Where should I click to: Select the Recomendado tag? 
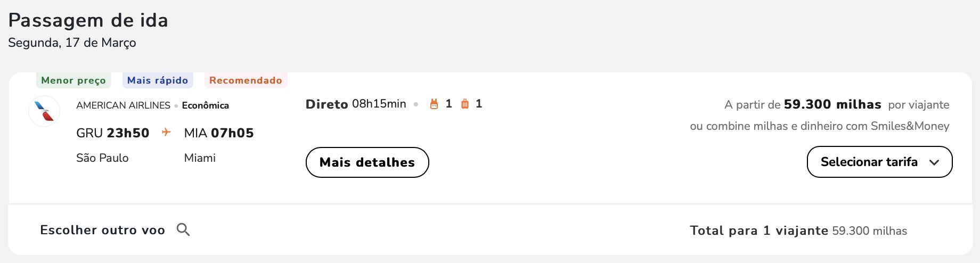coord(246,80)
